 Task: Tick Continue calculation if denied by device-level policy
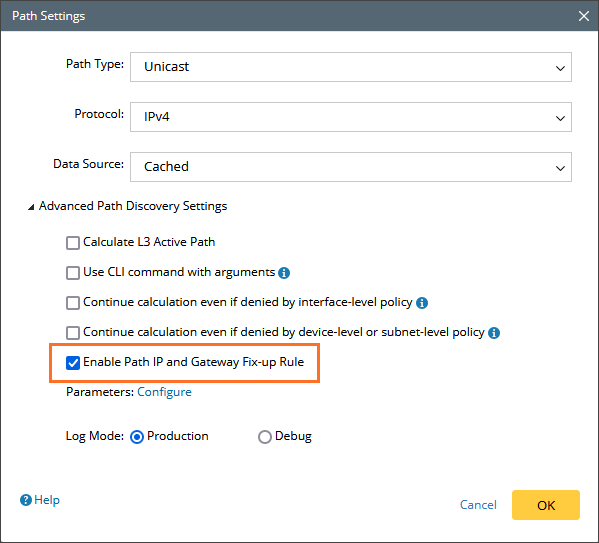pos(73,333)
